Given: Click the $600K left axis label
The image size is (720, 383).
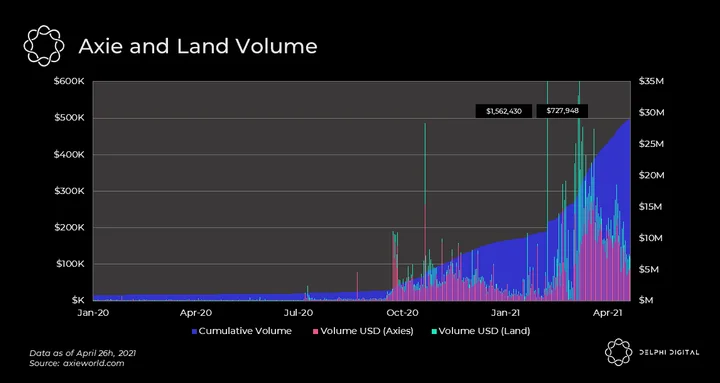Looking at the screenshot, I should [69, 82].
